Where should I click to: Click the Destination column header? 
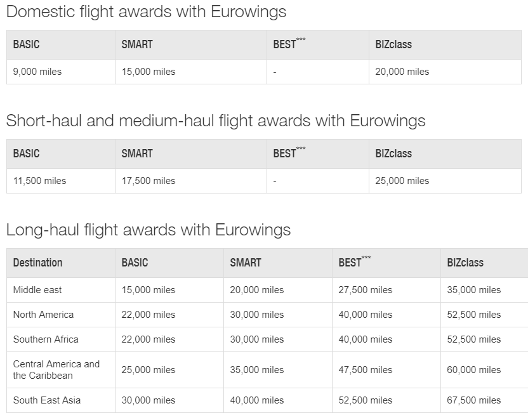37,263
